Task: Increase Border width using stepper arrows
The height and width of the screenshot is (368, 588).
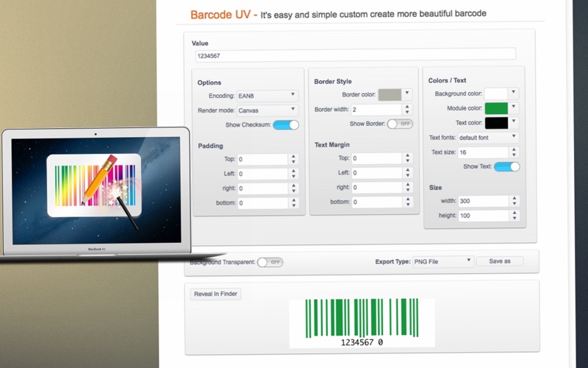Action: [407, 107]
